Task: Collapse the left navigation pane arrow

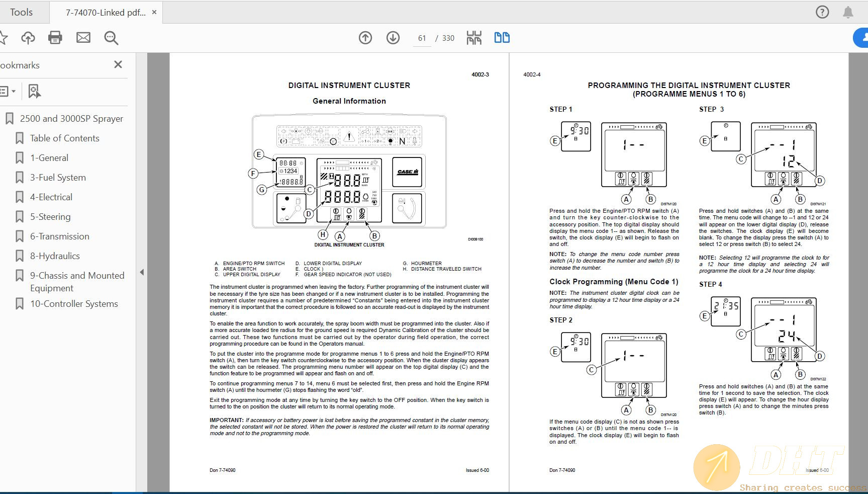Action: (x=142, y=272)
